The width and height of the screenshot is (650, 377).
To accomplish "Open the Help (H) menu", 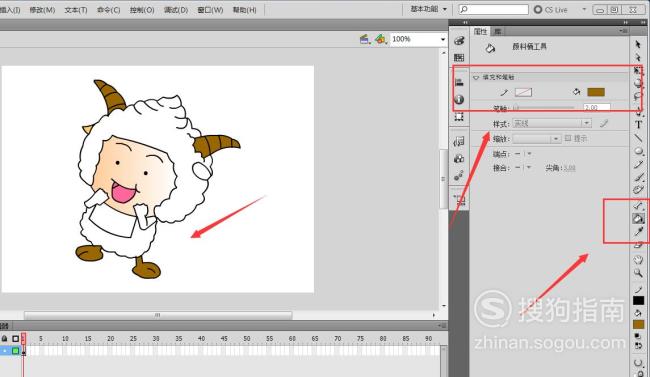I will coord(245,10).
